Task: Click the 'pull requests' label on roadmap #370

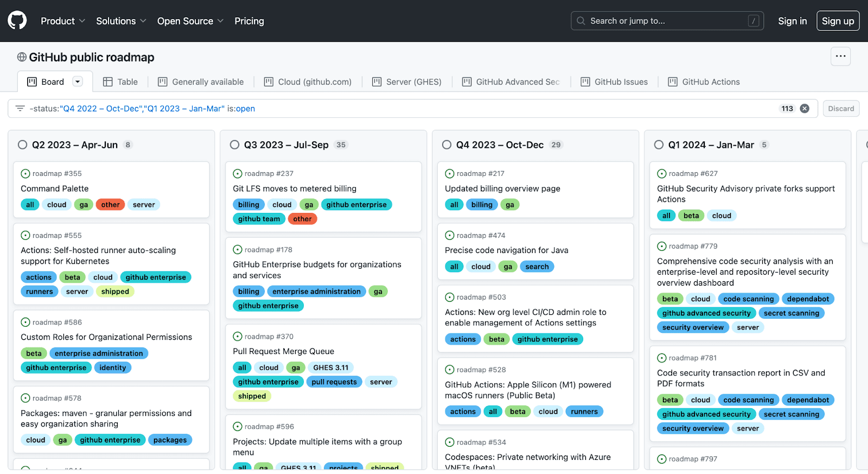Action: (x=334, y=382)
